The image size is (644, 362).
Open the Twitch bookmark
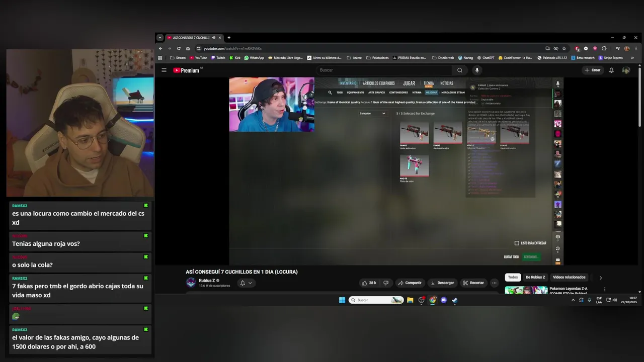pos(218,58)
